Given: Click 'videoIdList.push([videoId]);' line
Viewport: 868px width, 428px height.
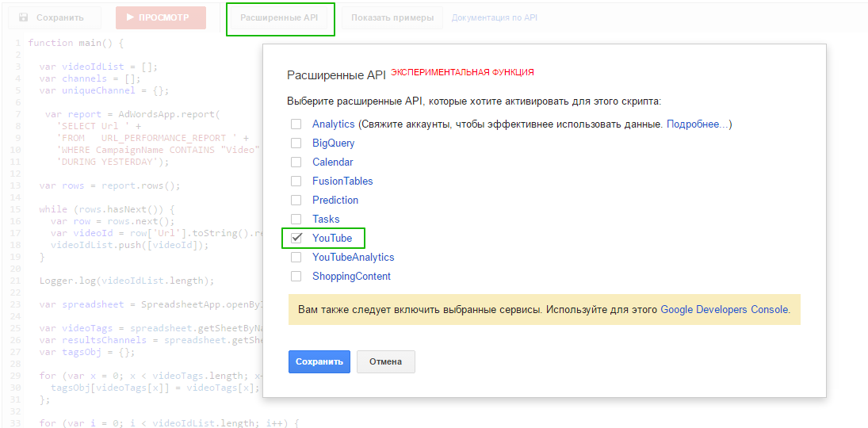Looking at the screenshot, I should [129, 245].
